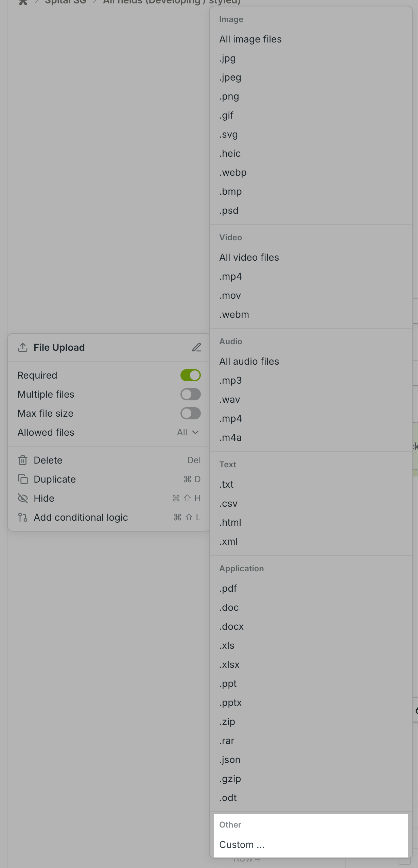Select .mp4 under Video
The image size is (418, 868).
(311, 276)
